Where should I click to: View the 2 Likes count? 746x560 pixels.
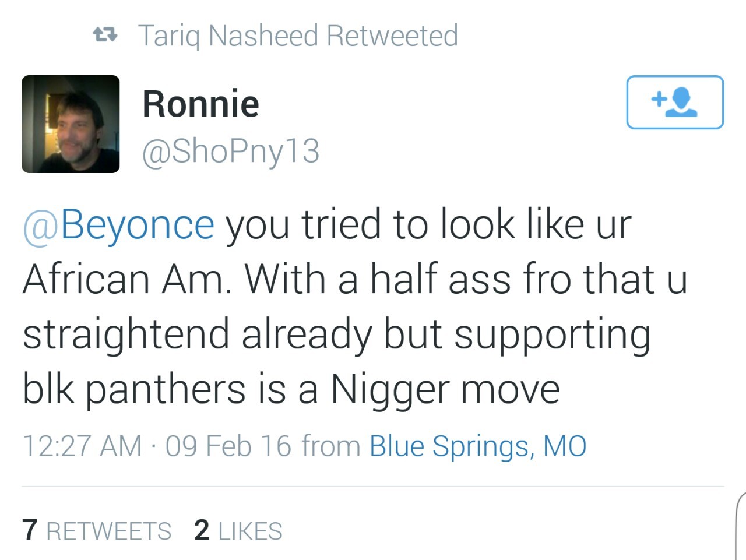click(x=202, y=530)
